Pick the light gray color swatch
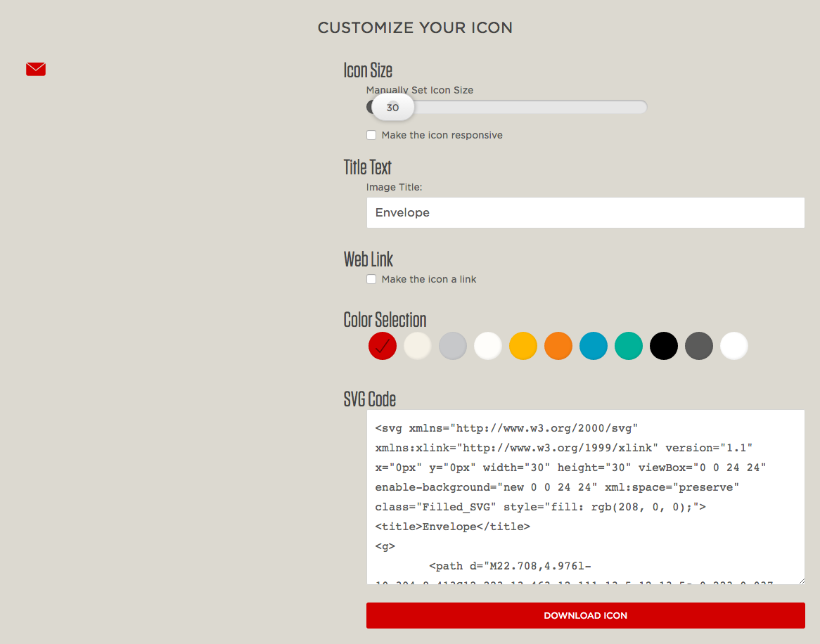820x644 pixels. pyautogui.click(x=452, y=345)
